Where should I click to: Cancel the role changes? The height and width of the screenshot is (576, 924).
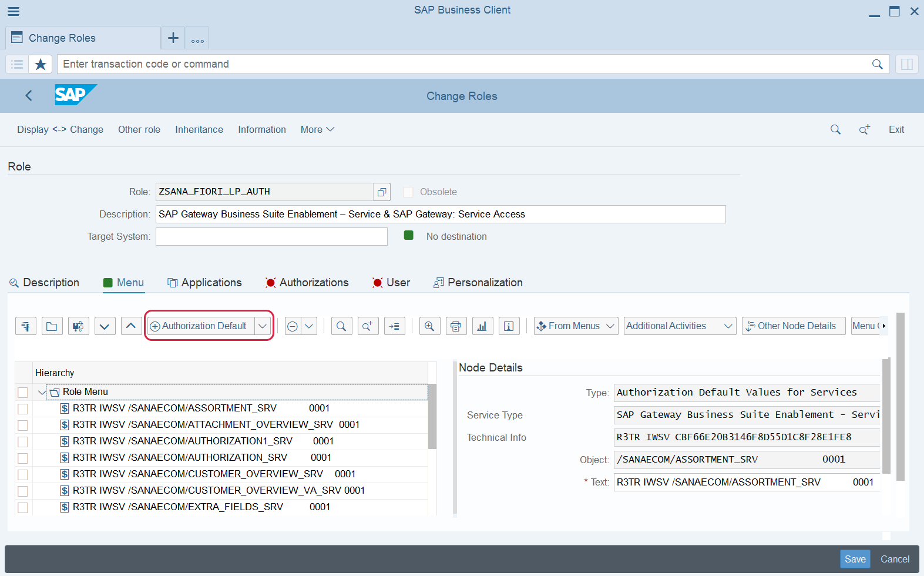tap(895, 559)
